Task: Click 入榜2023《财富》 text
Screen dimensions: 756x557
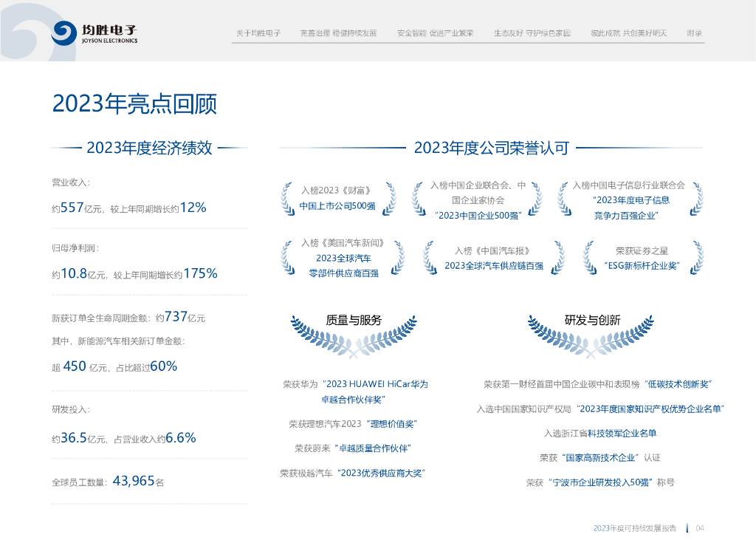Action: pos(337,191)
